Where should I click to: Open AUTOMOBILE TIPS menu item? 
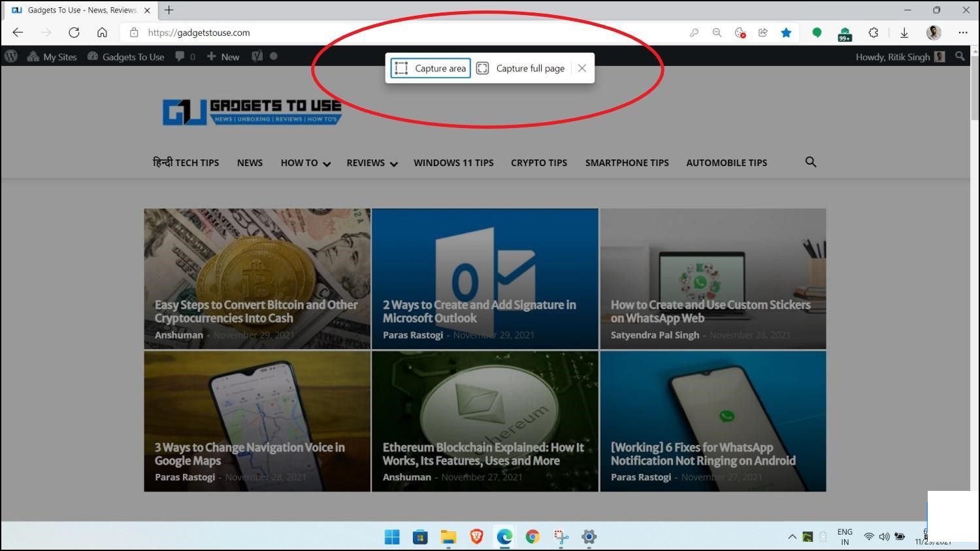[727, 163]
